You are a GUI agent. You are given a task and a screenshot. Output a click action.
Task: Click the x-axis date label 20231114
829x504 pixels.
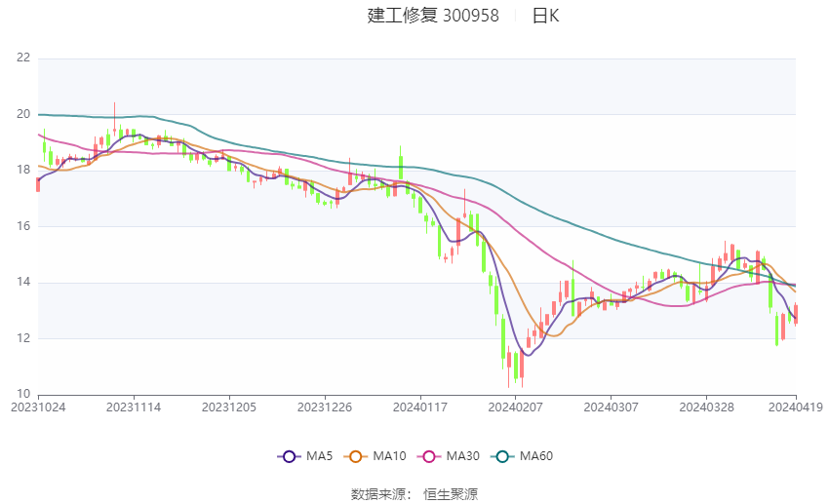[134, 407]
